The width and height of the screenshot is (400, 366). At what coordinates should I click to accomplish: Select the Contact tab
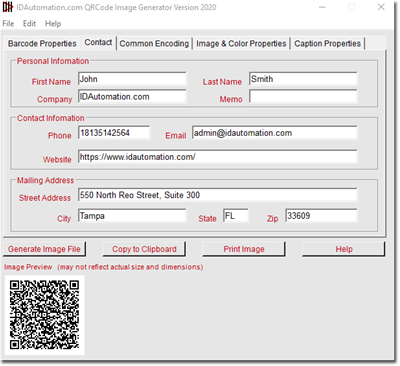(98, 42)
